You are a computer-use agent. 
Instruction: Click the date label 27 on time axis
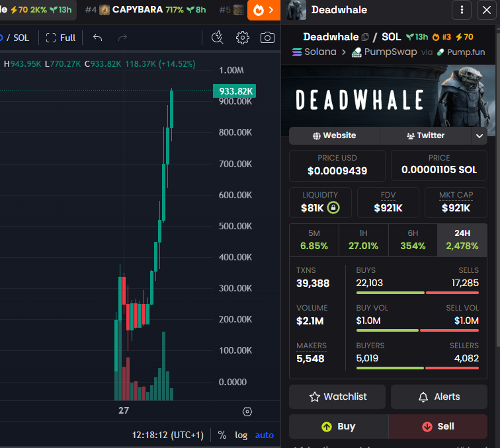pyautogui.click(x=124, y=410)
